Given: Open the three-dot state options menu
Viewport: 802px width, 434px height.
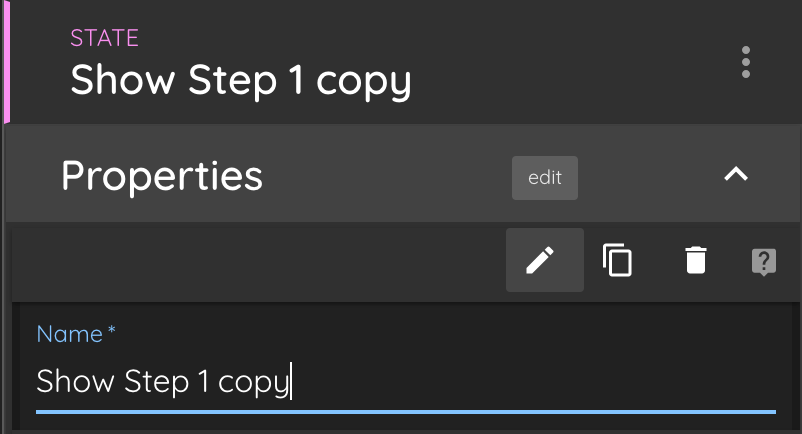Looking at the screenshot, I should point(746,62).
